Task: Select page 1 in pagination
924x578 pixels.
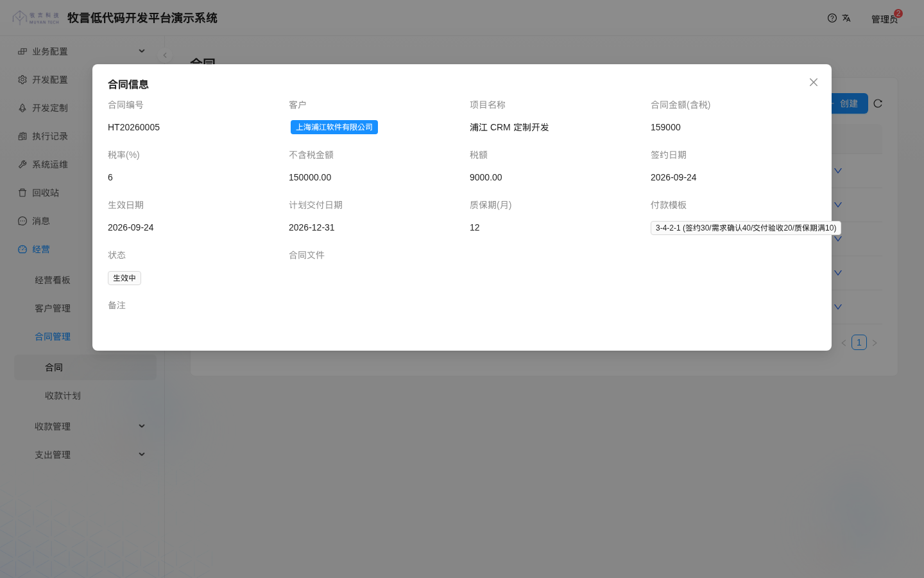Action: click(x=859, y=342)
